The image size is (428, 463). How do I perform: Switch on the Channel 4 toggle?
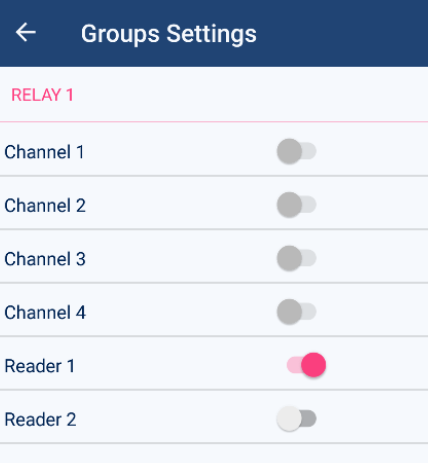296,312
